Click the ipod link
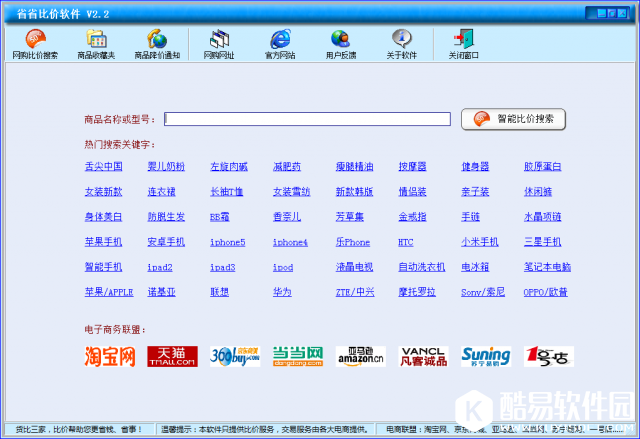 click(283, 268)
